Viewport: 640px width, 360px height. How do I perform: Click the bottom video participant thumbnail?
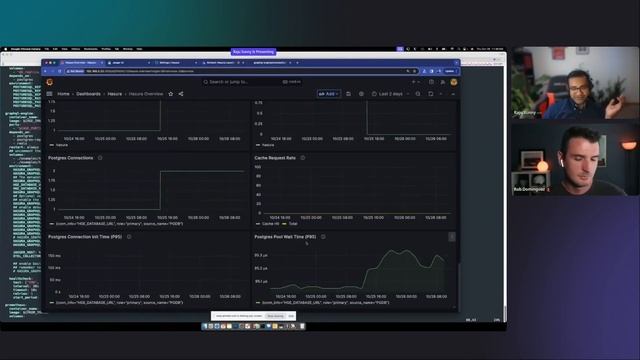pyautogui.click(x=575, y=159)
